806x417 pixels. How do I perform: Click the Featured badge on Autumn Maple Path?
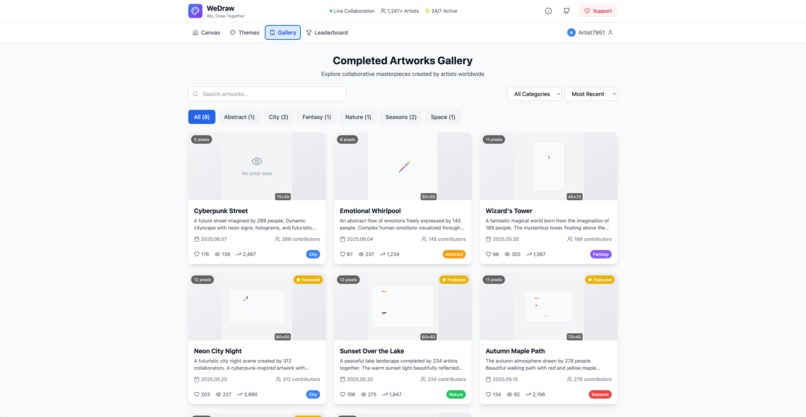599,280
